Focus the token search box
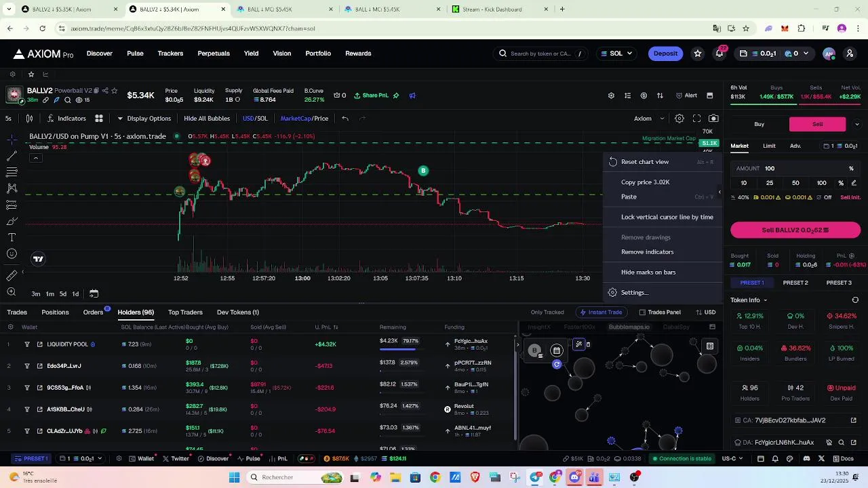This screenshot has width=868, height=488. click(x=541, y=54)
